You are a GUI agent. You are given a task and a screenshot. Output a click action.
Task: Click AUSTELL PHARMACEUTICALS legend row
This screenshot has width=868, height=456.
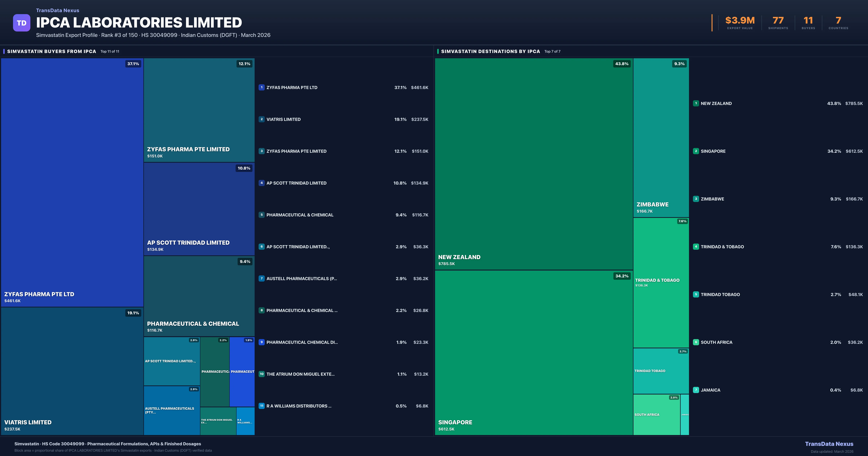302,279
